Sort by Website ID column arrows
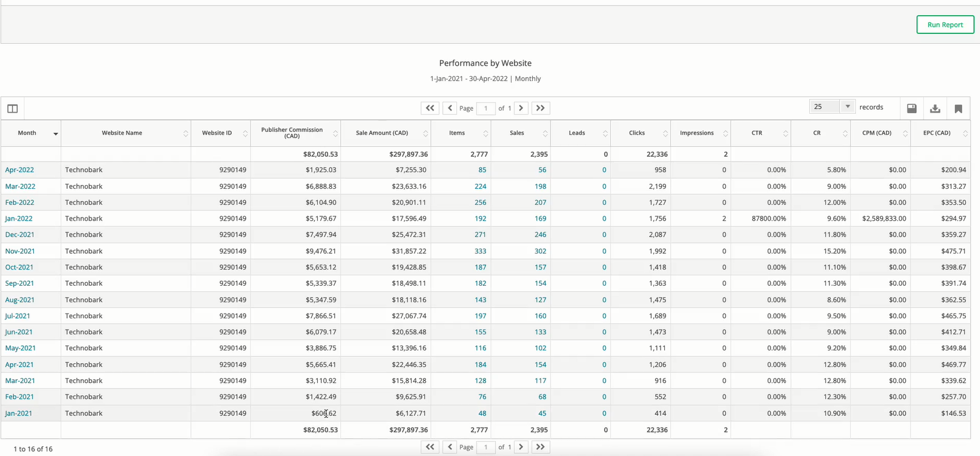 pos(245,133)
